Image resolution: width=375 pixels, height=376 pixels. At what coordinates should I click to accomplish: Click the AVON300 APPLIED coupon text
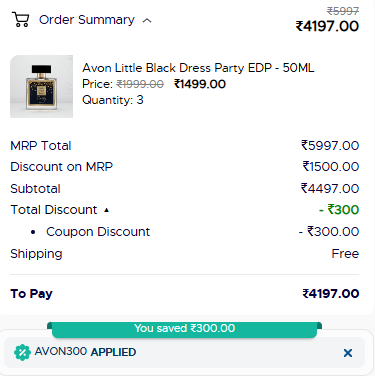tap(85, 352)
